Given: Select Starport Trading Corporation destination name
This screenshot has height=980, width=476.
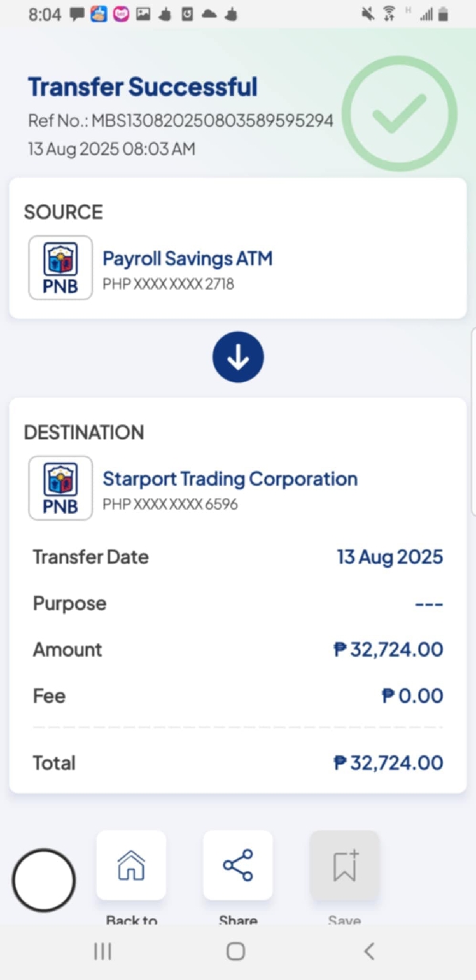Looking at the screenshot, I should [230, 479].
